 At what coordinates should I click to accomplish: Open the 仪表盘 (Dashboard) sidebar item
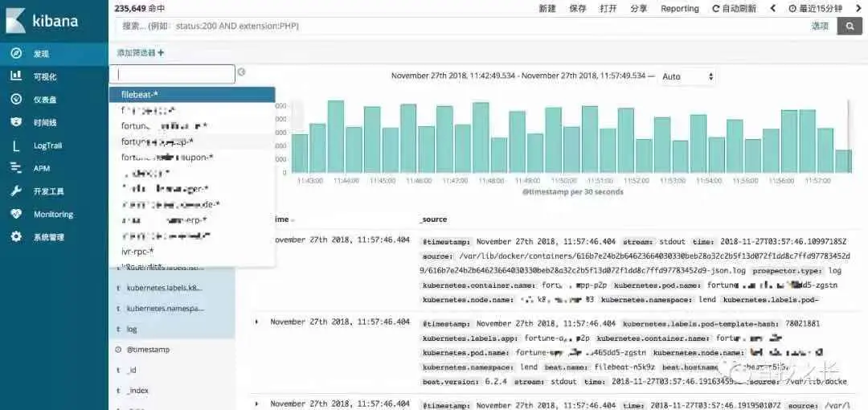coord(54,100)
